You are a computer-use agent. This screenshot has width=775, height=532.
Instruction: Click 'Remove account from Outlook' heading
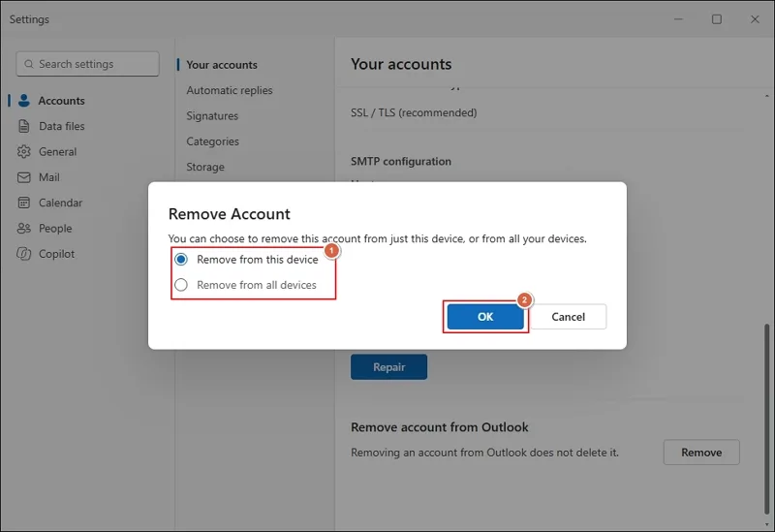pyautogui.click(x=440, y=427)
